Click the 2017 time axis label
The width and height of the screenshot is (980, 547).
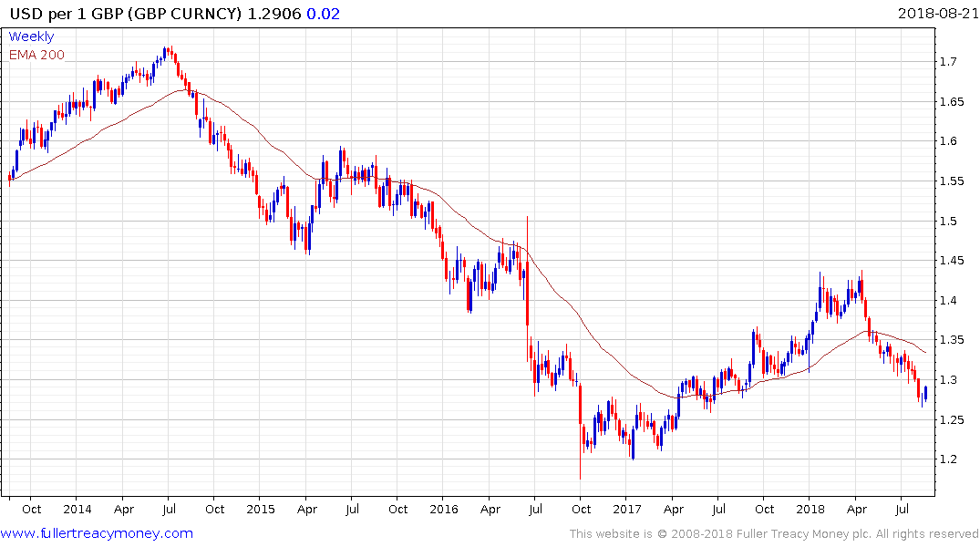click(x=627, y=509)
